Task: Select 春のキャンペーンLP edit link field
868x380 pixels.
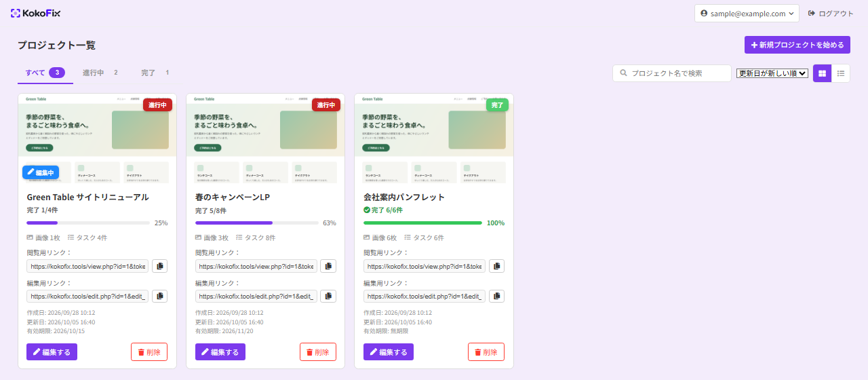Action: tap(256, 296)
